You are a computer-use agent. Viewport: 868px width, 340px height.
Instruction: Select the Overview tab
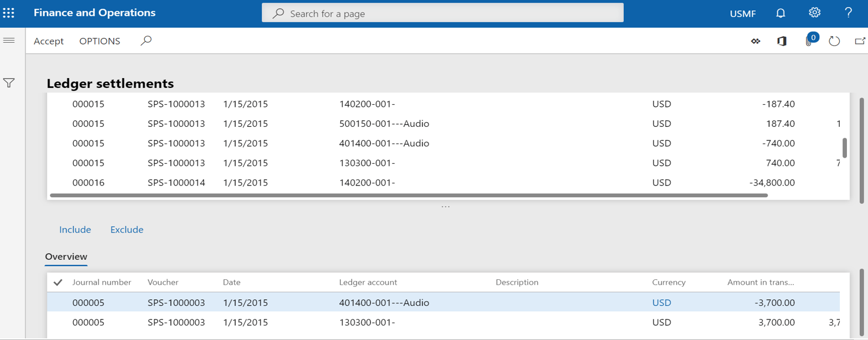pos(66,256)
